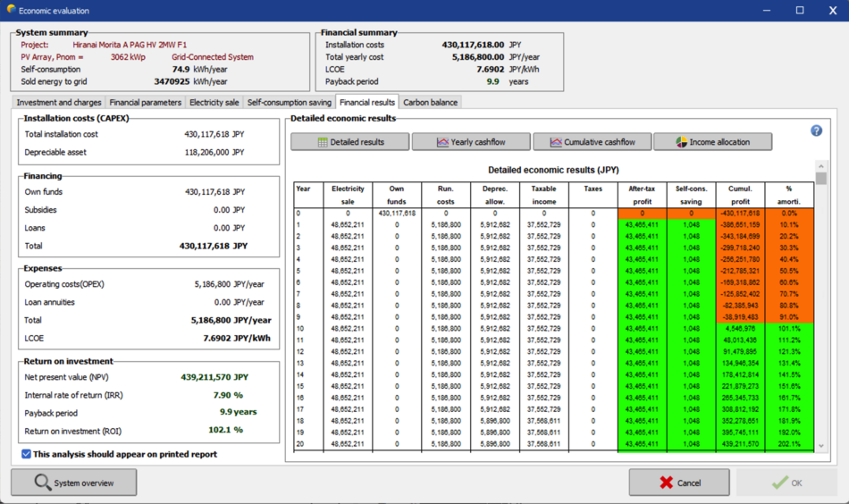Screen dimensions: 849x504
Task: Open the Carbon balance tab
Action: 430,103
